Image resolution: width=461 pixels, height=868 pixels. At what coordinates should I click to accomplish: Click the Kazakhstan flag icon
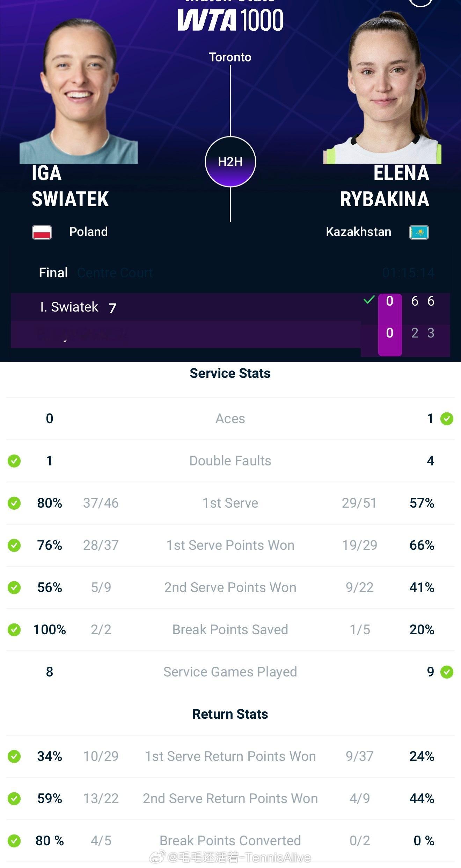click(x=419, y=232)
